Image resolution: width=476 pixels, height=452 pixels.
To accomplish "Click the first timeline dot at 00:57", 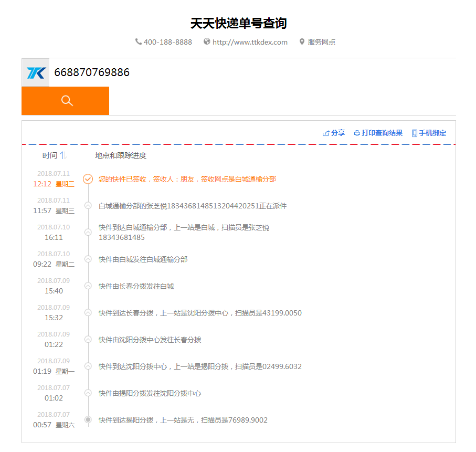I will point(88,419).
